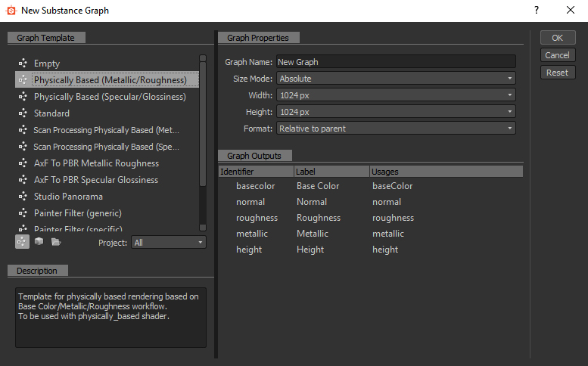Click the help question mark icon
588x366 pixels.
[536, 11]
